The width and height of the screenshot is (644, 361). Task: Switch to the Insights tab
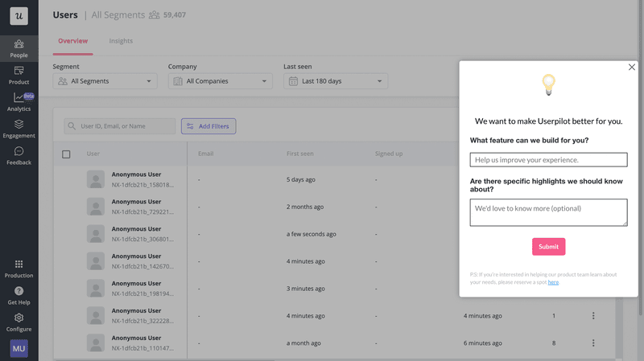[121, 41]
